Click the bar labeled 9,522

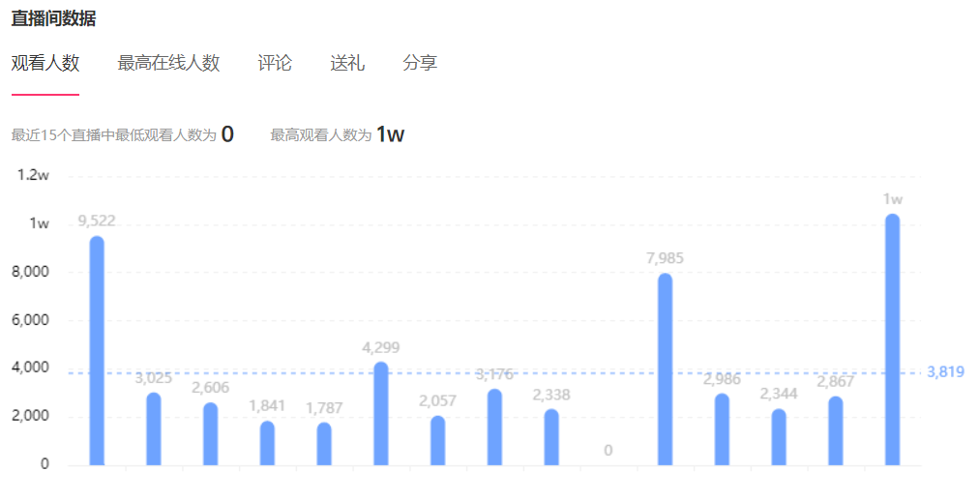(x=97, y=350)
